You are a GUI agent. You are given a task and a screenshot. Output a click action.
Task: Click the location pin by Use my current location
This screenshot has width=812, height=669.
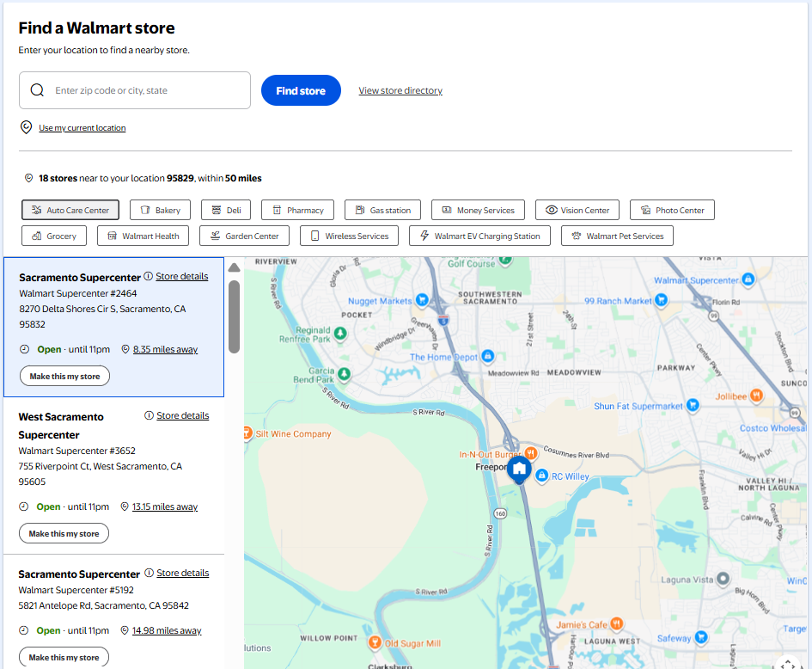pyautogui.click(x=25, y=126)
